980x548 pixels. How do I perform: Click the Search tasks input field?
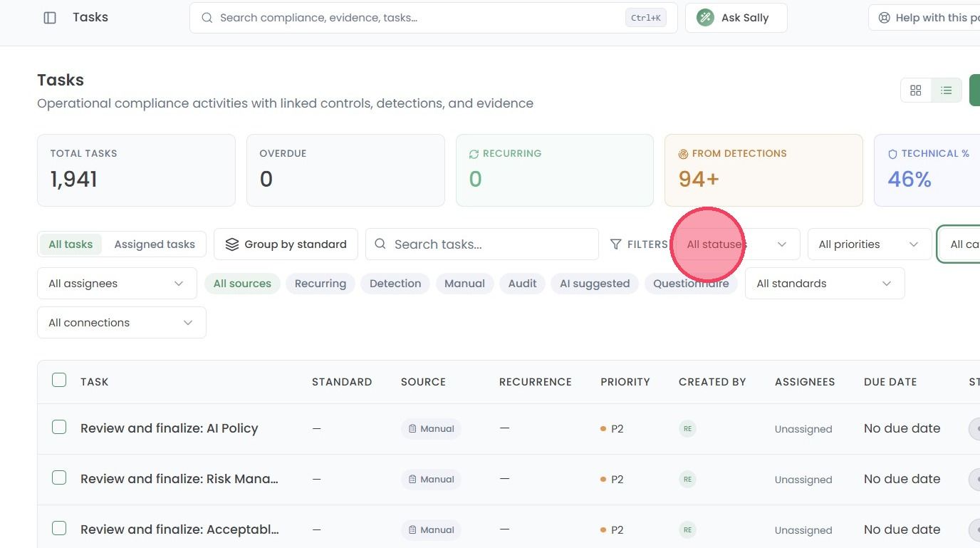(x=482, y=244)
